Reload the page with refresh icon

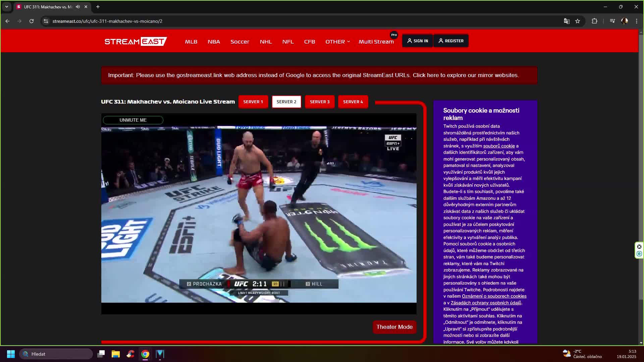pyautogui.click(x=32, y=21)
